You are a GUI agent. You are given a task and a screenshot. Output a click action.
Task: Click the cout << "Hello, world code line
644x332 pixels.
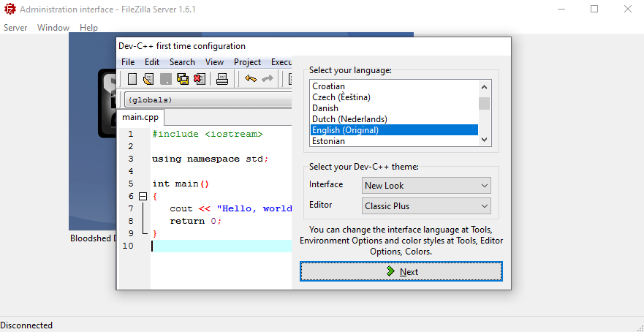[230, 208]
